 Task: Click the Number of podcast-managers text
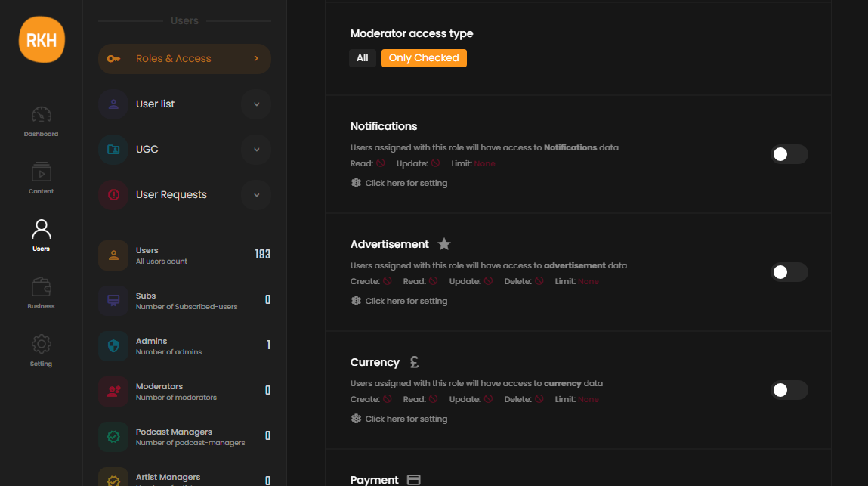point(190,443)
